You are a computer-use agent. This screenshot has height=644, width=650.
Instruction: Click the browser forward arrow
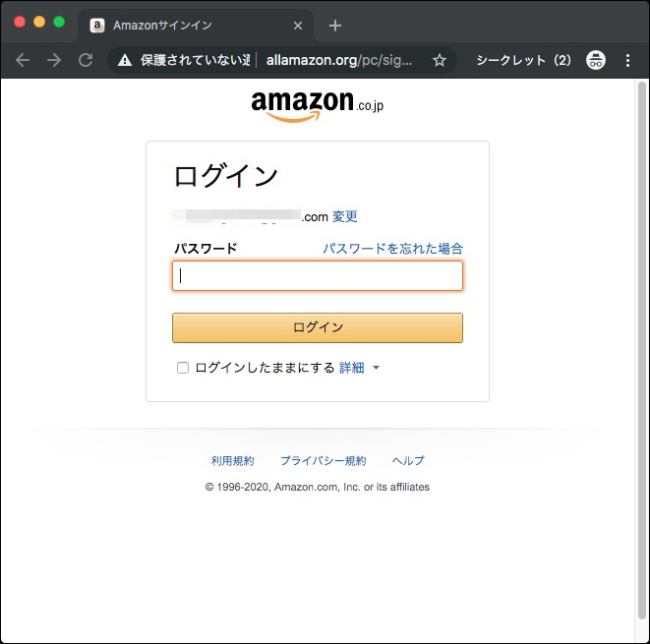coord(54,60)
